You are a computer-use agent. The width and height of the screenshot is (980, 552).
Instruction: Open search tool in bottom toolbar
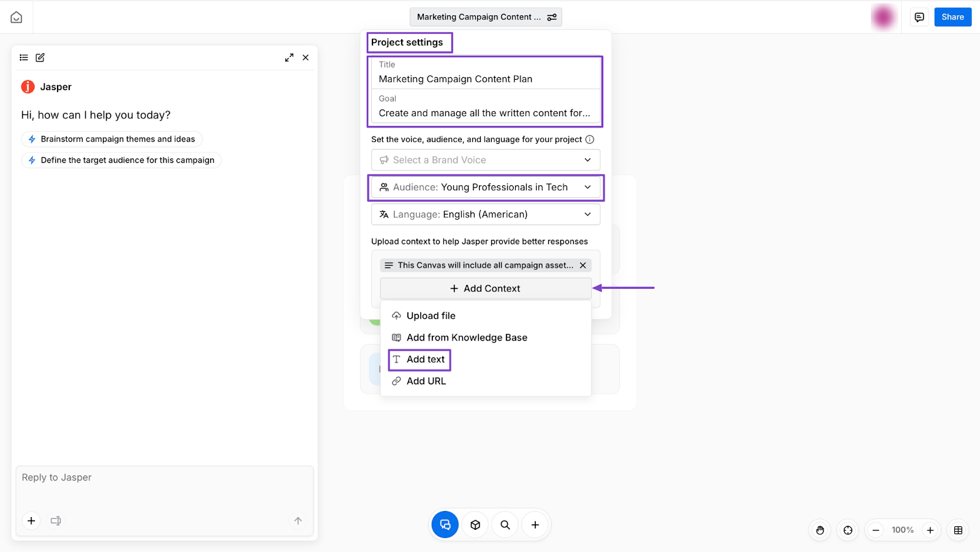(505, 524)
